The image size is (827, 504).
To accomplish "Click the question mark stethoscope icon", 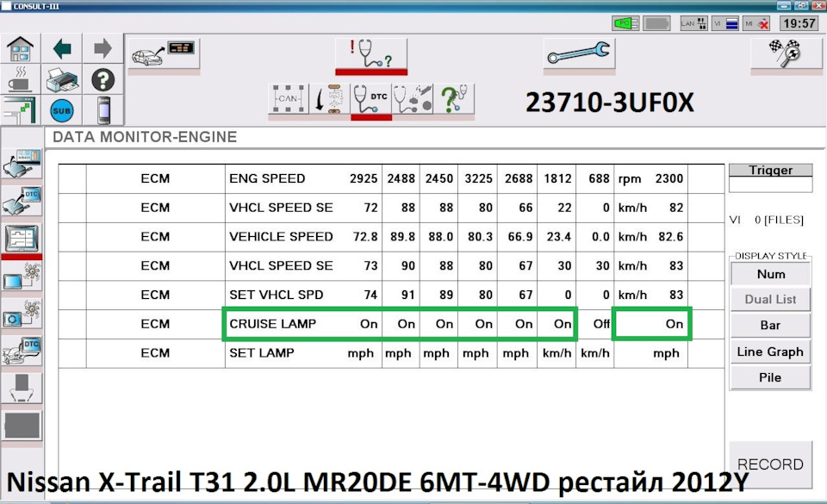I will tap(454, 98).
